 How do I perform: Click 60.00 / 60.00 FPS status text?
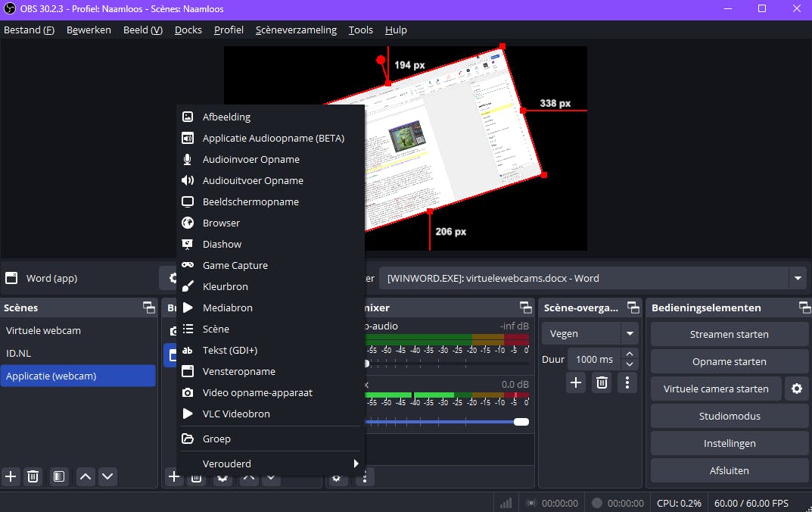click(x=751, y=503)
